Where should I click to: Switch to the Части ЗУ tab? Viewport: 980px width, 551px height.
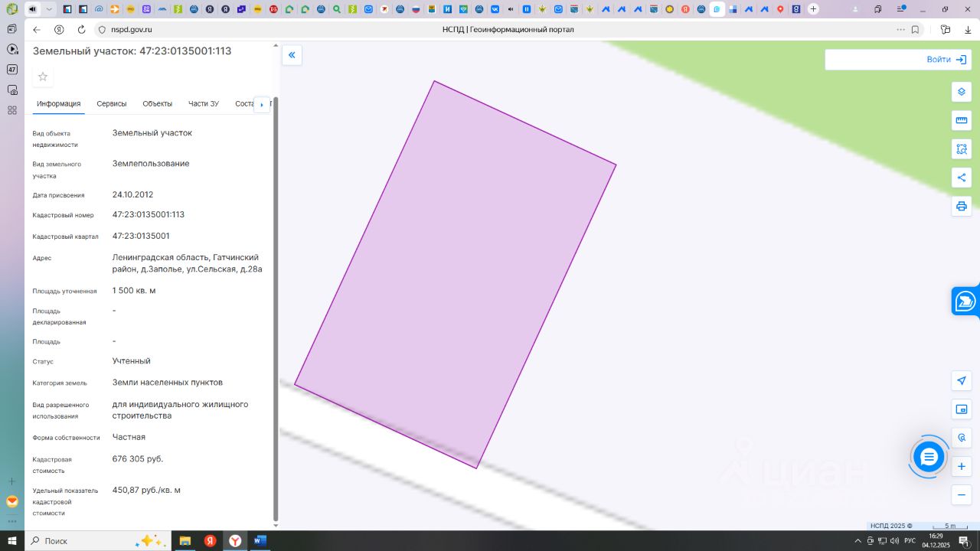[204, 104]
